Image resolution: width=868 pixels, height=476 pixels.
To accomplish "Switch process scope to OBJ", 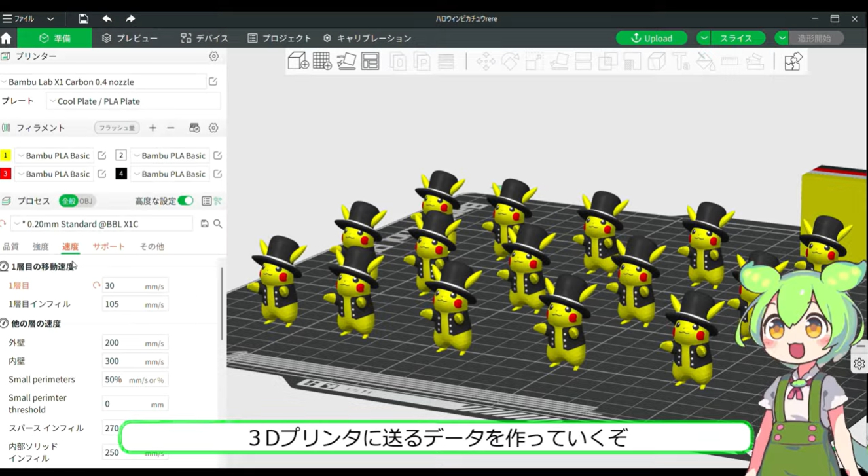I will [86, 201].
